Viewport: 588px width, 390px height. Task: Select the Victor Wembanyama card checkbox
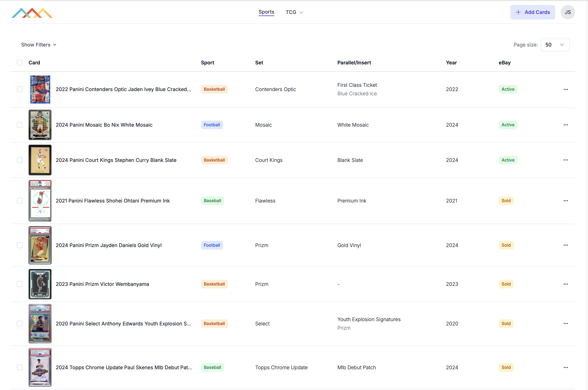click(x=20, y=284)
